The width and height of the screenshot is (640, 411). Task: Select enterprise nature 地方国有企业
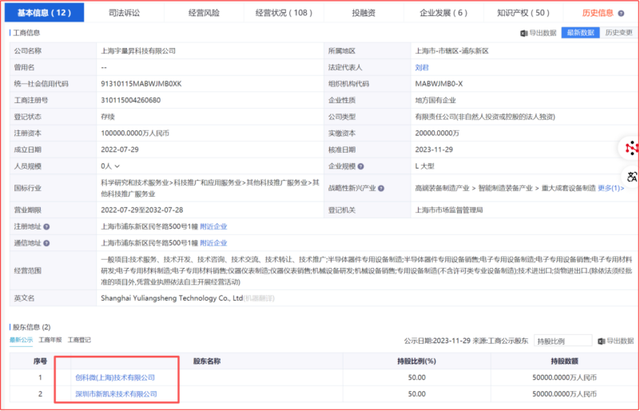tap(436, 100)
